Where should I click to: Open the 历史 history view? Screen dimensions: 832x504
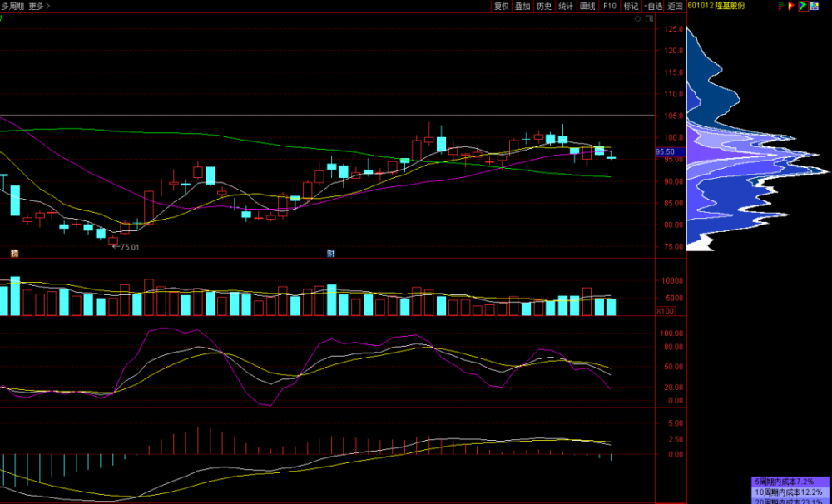point(544,6)
